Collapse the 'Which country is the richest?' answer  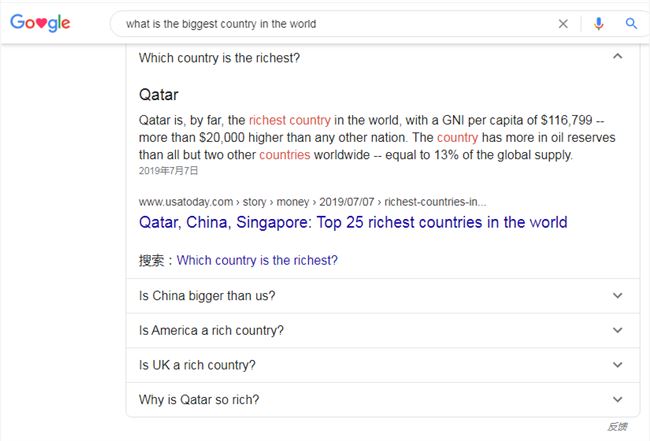(383, 58)
